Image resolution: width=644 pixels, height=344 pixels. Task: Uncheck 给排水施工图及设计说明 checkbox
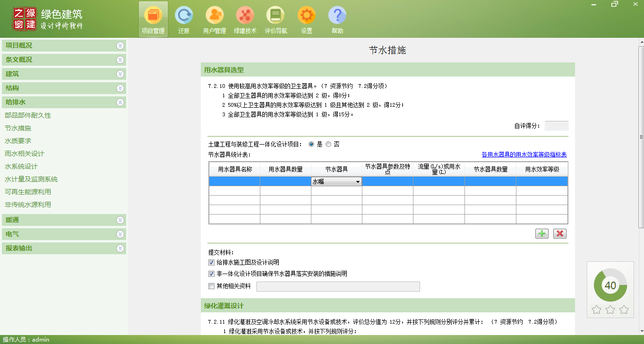[x=211, y=262]
